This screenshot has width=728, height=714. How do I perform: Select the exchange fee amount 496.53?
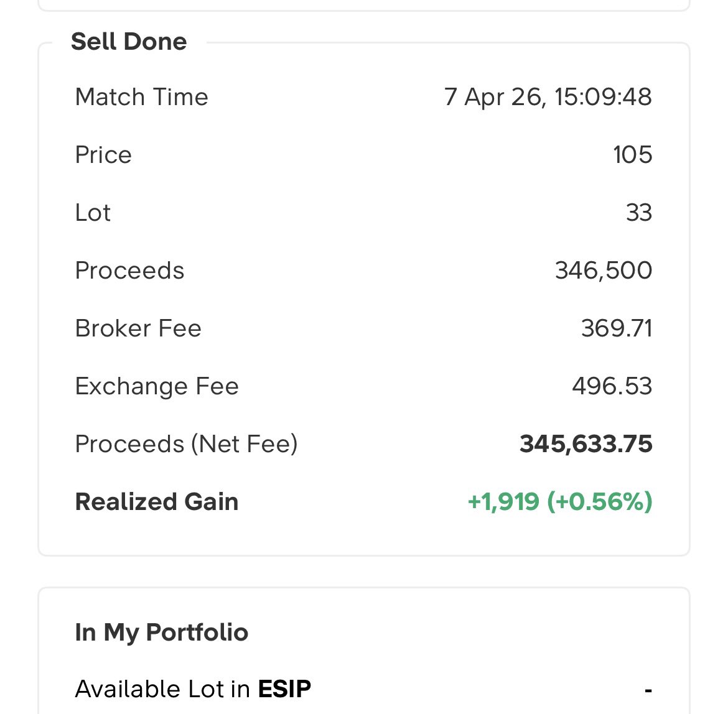[x=612, y=386]
